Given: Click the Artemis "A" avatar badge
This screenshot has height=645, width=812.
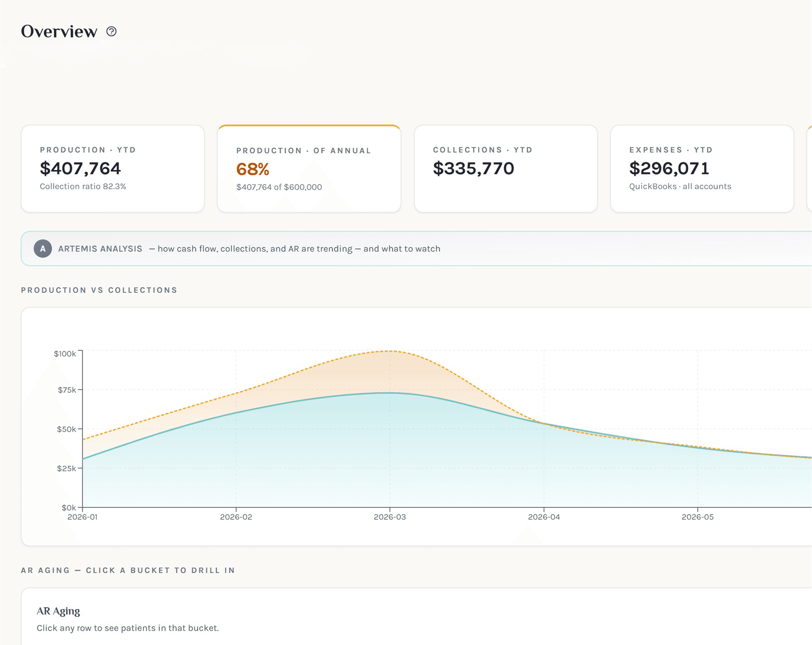Looking at the screenshot, I should pos(43,249).
